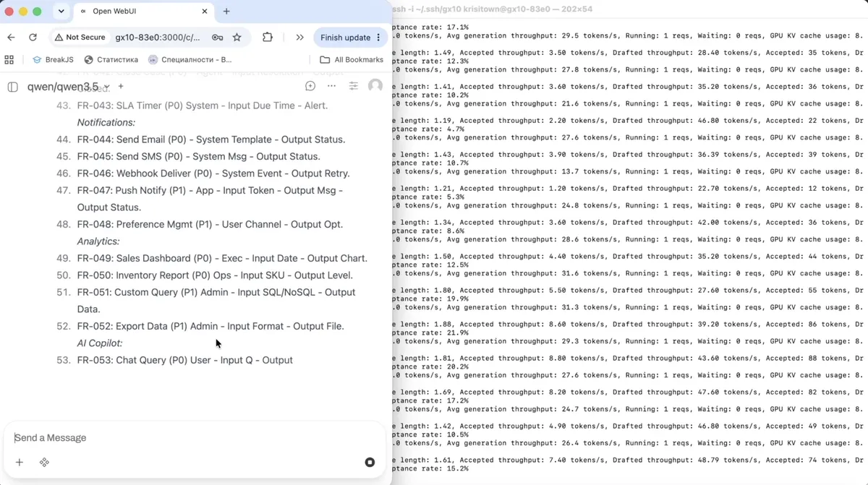The height and width of the screenshot is (485, 868).
Task: Open the chat controls sliders icon
Action: pyautogui.click(x=353, y=86)
